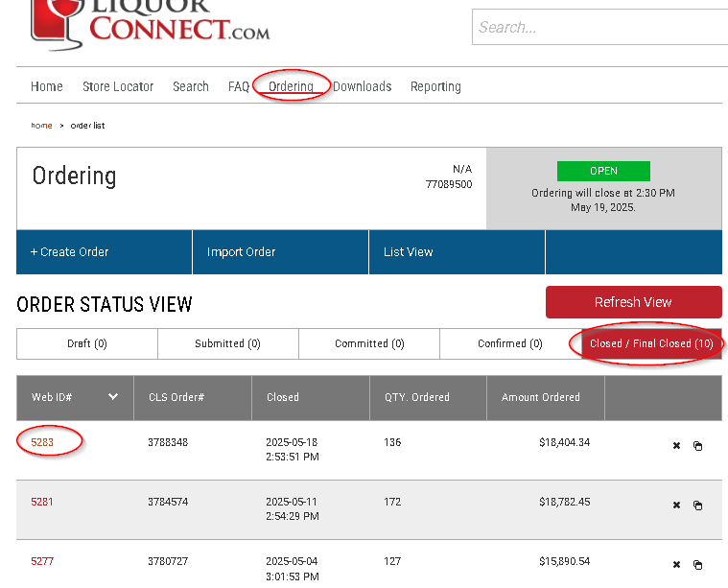Open order Web ID 5277

coord(42,561)
